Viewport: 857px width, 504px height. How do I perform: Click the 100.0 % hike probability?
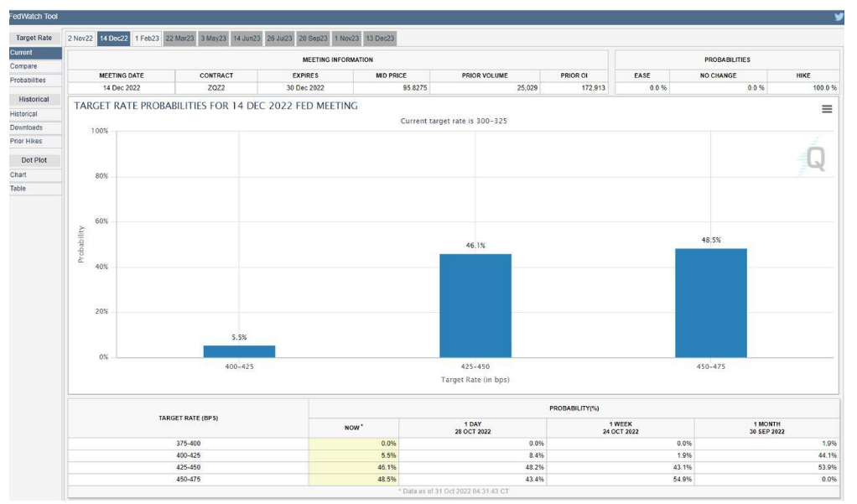click(x=825, y=88)
